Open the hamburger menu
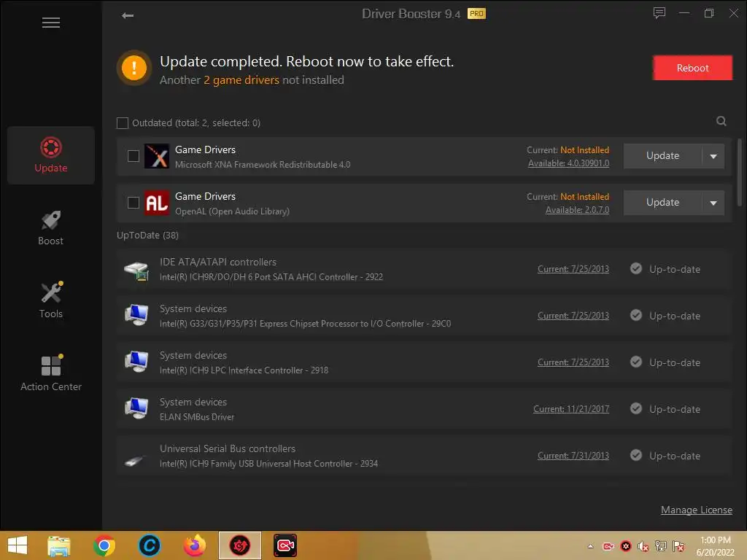 [50, 23]
